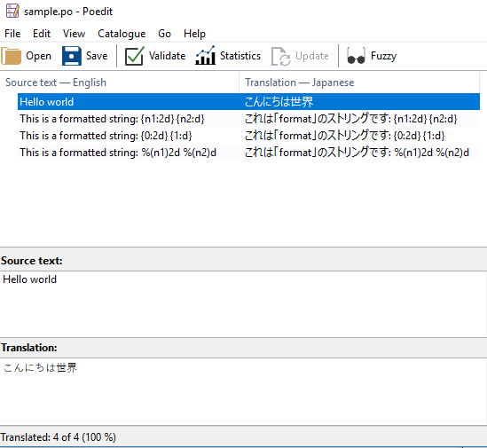The width and height of the screenshot is (487, 448).
Task: Click the Save floppy disk icon
Action: (72, 56)
